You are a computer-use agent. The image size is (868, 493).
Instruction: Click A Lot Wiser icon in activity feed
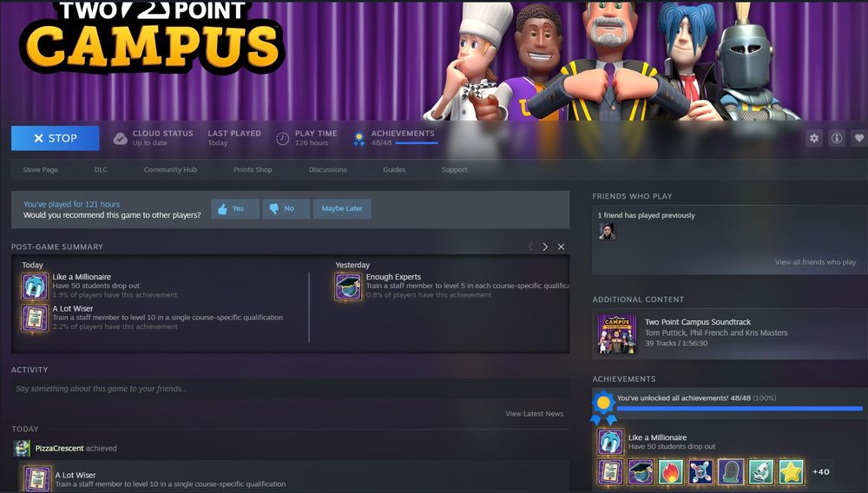[37, 478]
